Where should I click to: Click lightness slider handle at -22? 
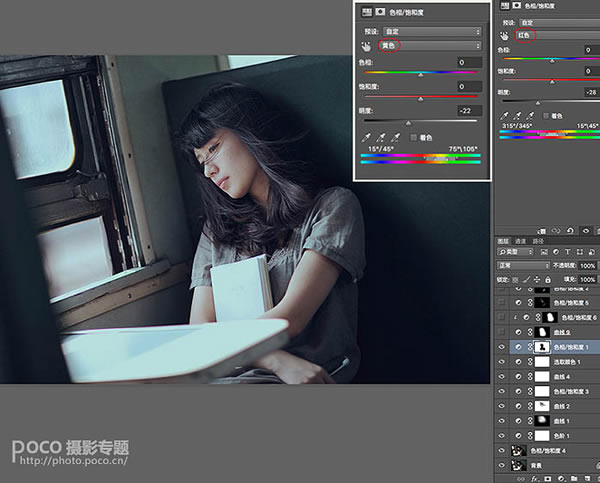pos(408,123)
